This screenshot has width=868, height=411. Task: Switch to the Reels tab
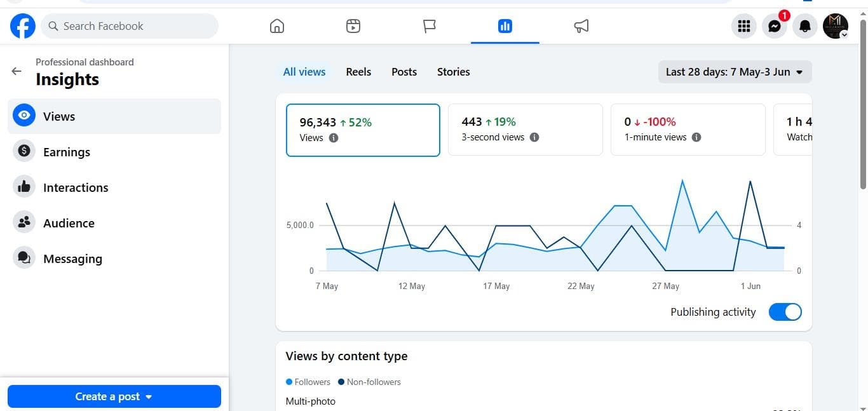pyautogui.click(x=358, y=72)
